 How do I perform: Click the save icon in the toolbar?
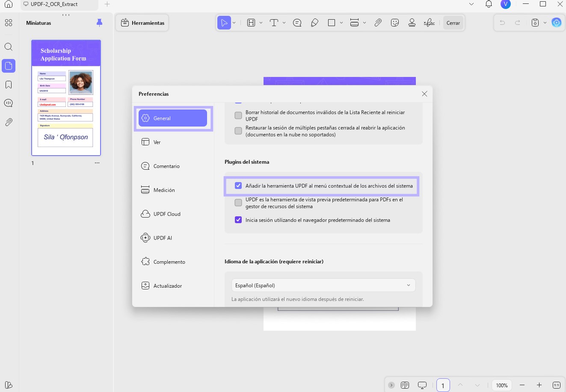(x=535, y=23)
